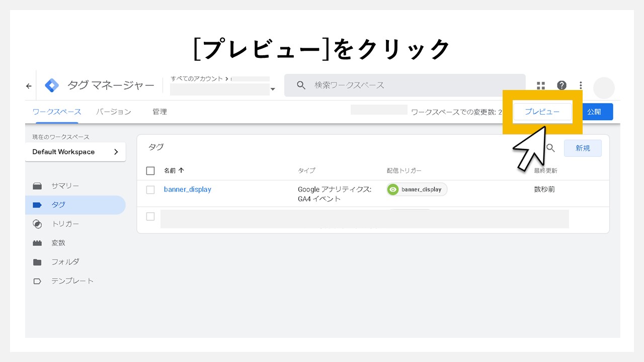Image resolution: width=644 pixels, height=362 pixels.
Task: Open the three-dot overflow menu
Action: pyautogui.click(x=581, y=85)
